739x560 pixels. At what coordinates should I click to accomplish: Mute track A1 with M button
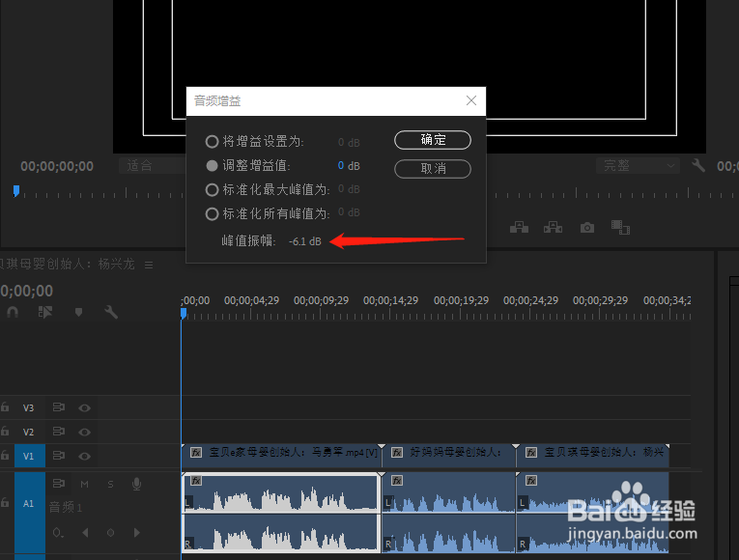(84, 484)
